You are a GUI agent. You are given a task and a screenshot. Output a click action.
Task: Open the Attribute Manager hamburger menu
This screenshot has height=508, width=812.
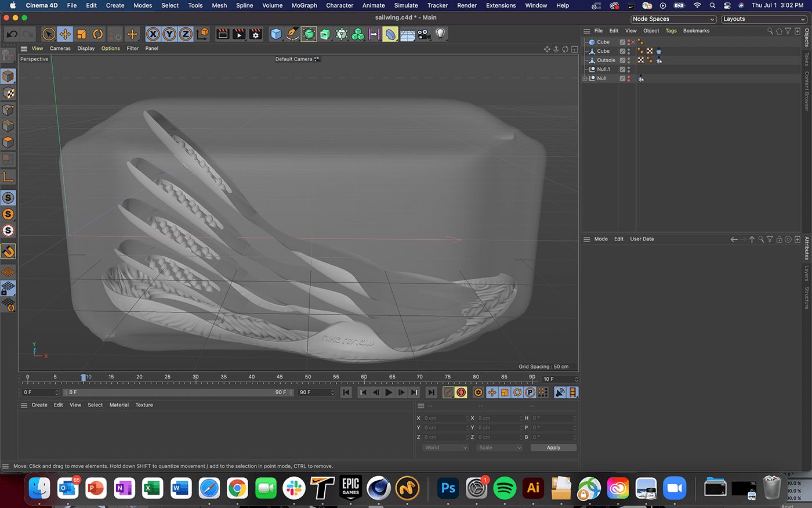(586, 239)
